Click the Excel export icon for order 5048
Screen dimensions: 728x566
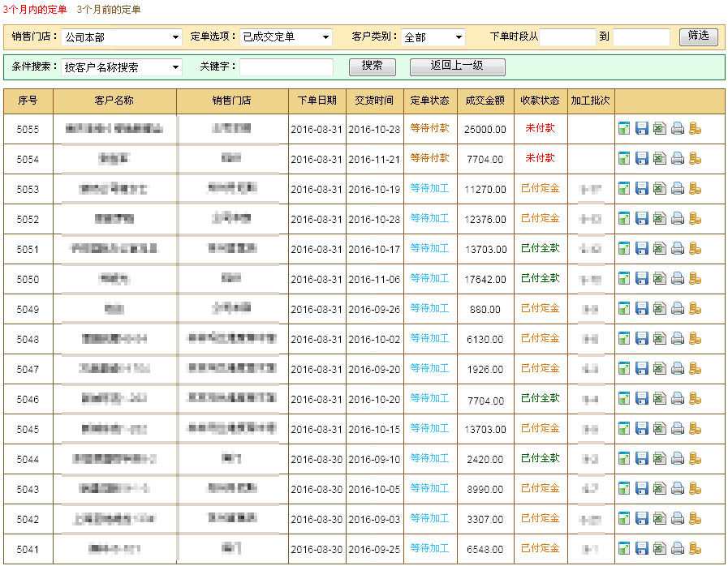pyautogui.click(x=659, y=338)
